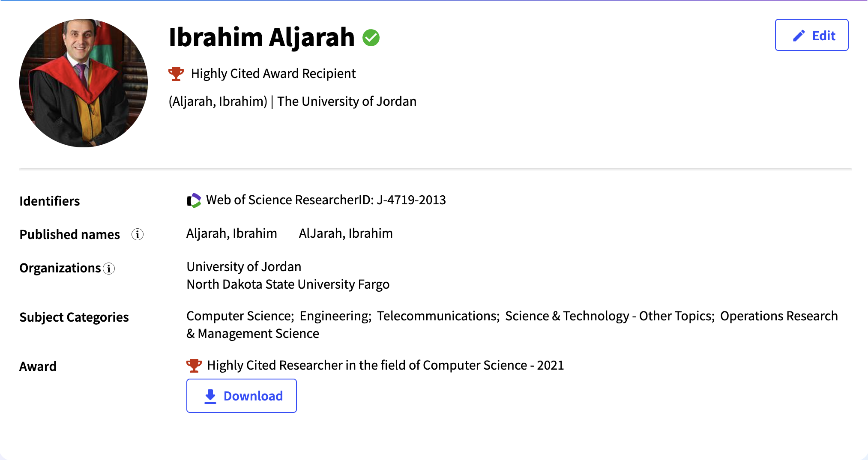This screenshot has width=868, height=460.
Task: Click the Web of Science ResearcherID logo icon
Action: 194,200
